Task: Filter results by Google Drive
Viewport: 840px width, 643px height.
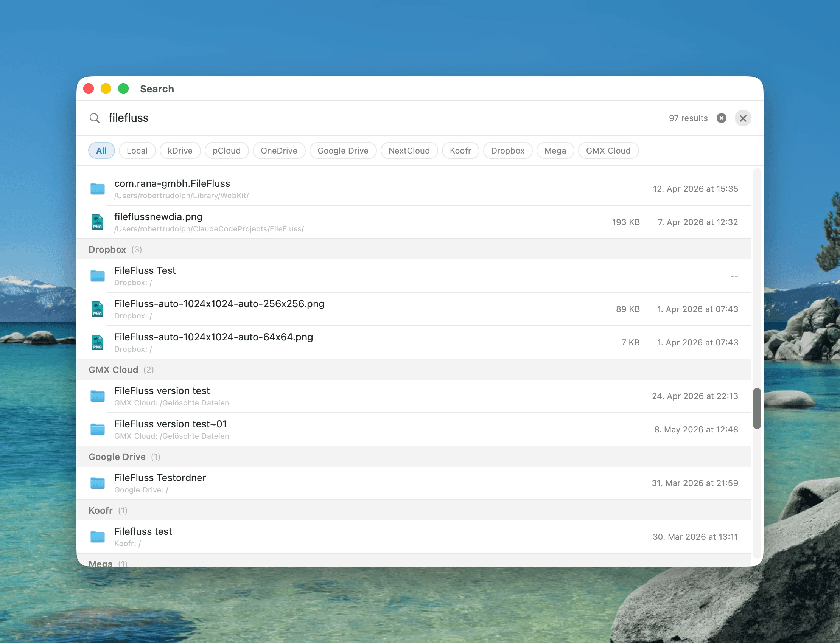Action: point(343,151)
